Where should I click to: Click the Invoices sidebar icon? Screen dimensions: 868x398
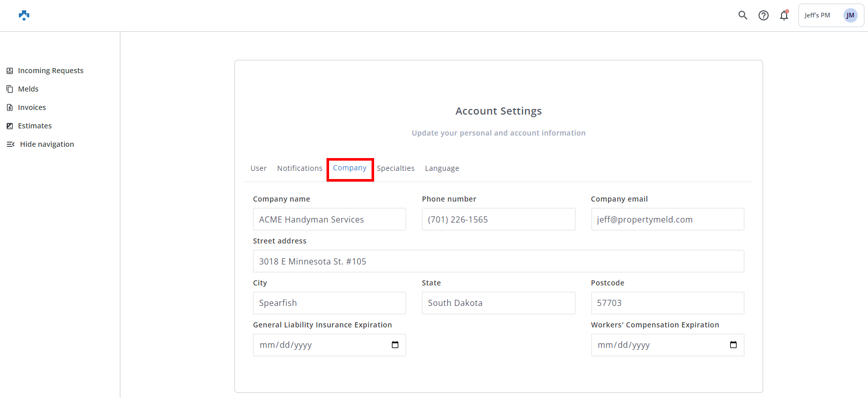[10, 107]
